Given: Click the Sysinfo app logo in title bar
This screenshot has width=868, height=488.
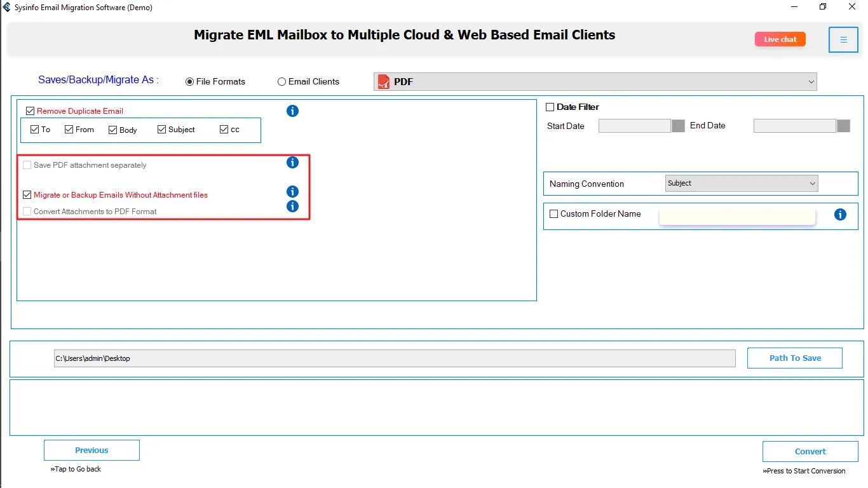Looking at the screenshot, I should [6, 7].
